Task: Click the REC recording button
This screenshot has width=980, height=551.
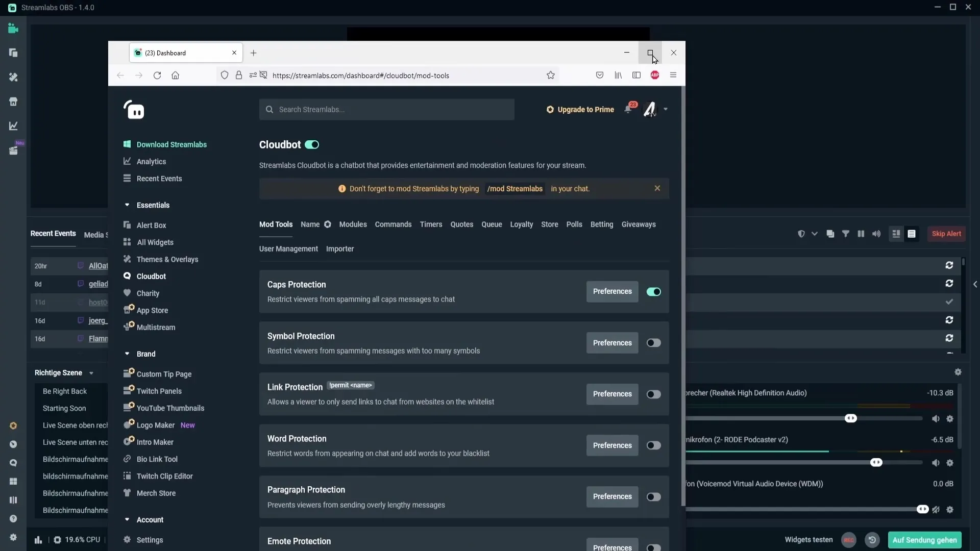Action: pos(849,540)
